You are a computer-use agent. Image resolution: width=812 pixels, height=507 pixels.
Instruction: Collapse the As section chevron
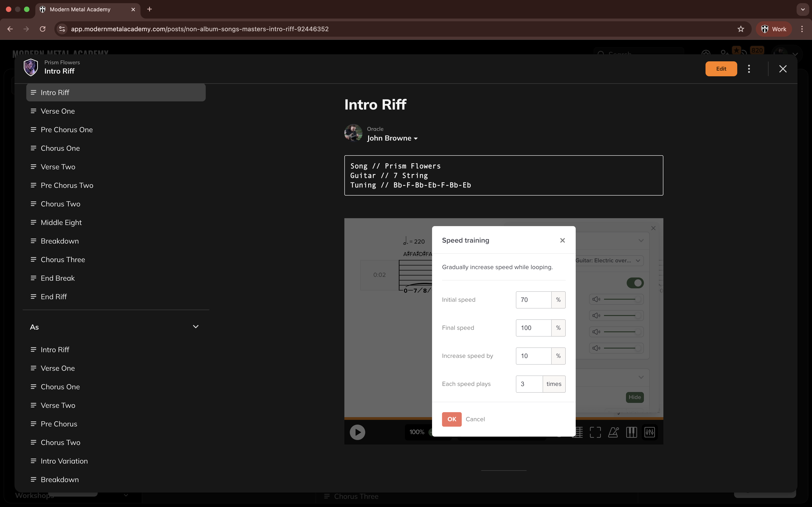(x=196, y=327)
